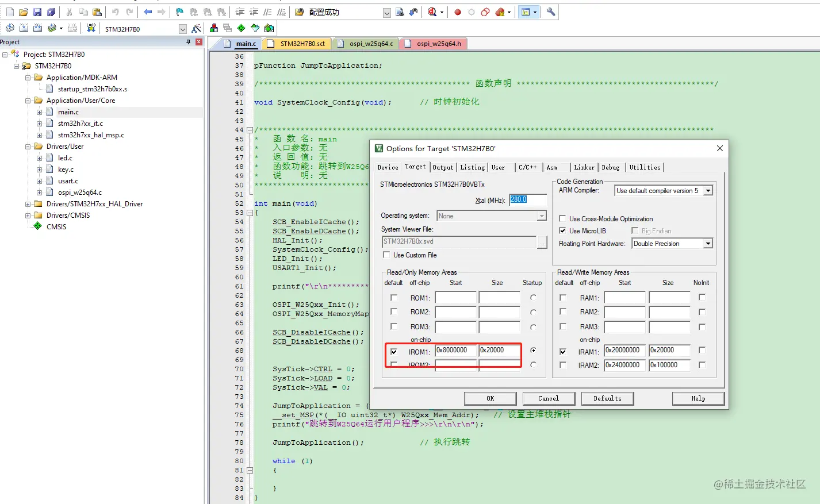Save the current file
The image size is (820, 504).
[x=37, y=12]
